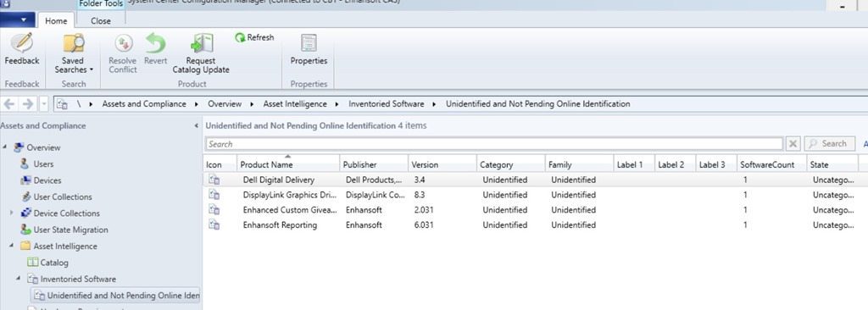868x310 pixels.
Task: Click the Devices tree icon
Action: (x=25, y=180)
